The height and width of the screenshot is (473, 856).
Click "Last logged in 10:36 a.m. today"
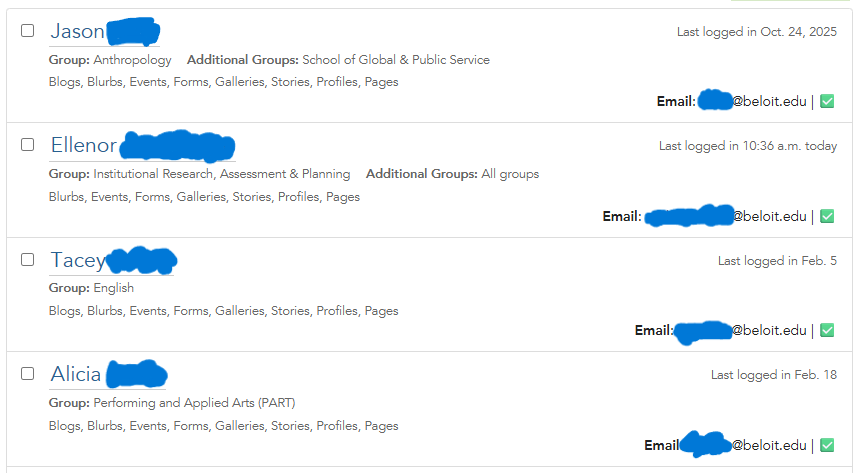tap(747, 146)
